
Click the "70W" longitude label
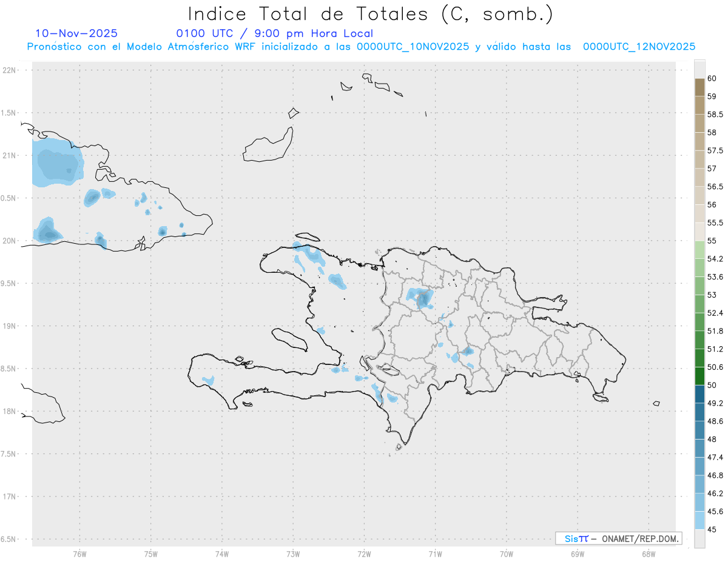pyautogui.click(x=506, y=554)
